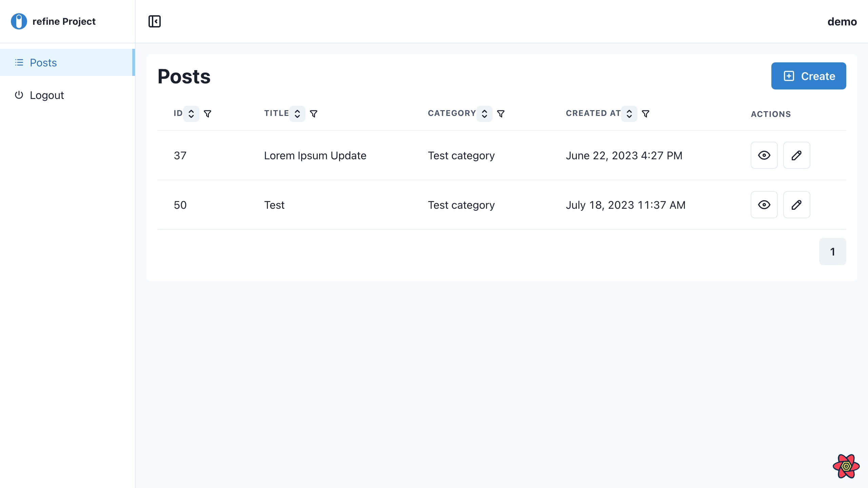The width and height of the screenshot is (868, 488).
Task: Open the ID column sort order
Action: coord(191,113)
